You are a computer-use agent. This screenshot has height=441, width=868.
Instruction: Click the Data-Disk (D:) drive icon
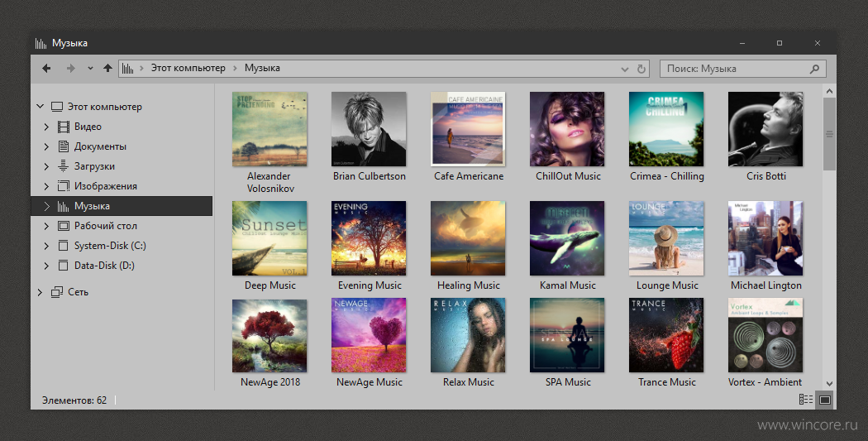pos(64,266)
